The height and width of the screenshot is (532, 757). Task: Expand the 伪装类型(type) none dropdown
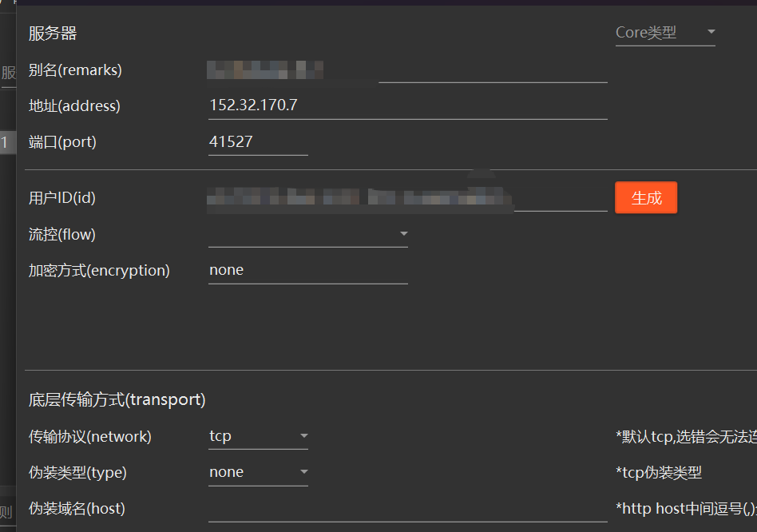coord(258,472)
